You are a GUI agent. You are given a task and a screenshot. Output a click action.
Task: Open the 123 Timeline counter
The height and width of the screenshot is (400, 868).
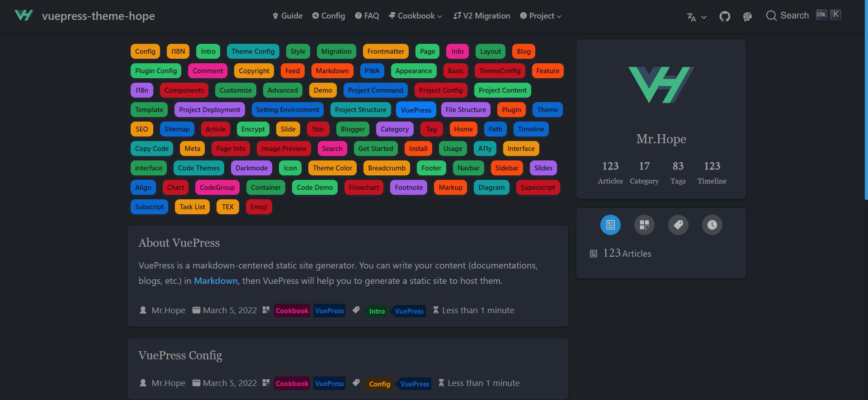click(712, 173)
